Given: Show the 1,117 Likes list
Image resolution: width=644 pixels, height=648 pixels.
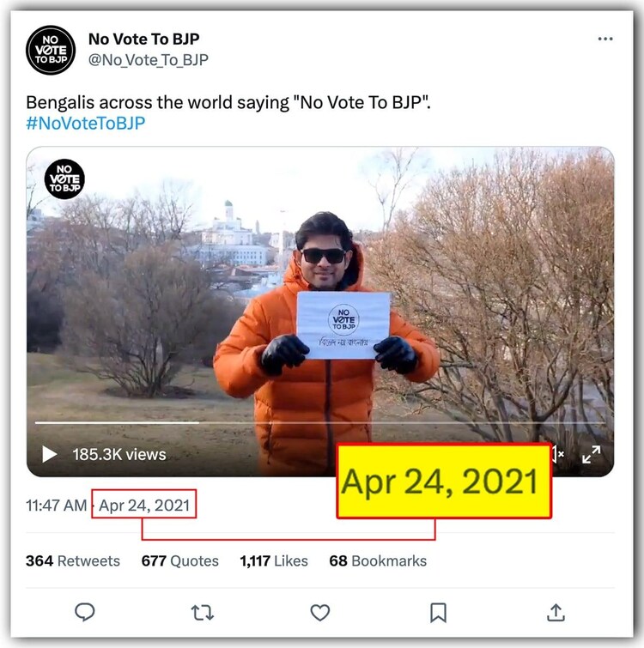Looking at the screenshot, I should pos(274,560).
